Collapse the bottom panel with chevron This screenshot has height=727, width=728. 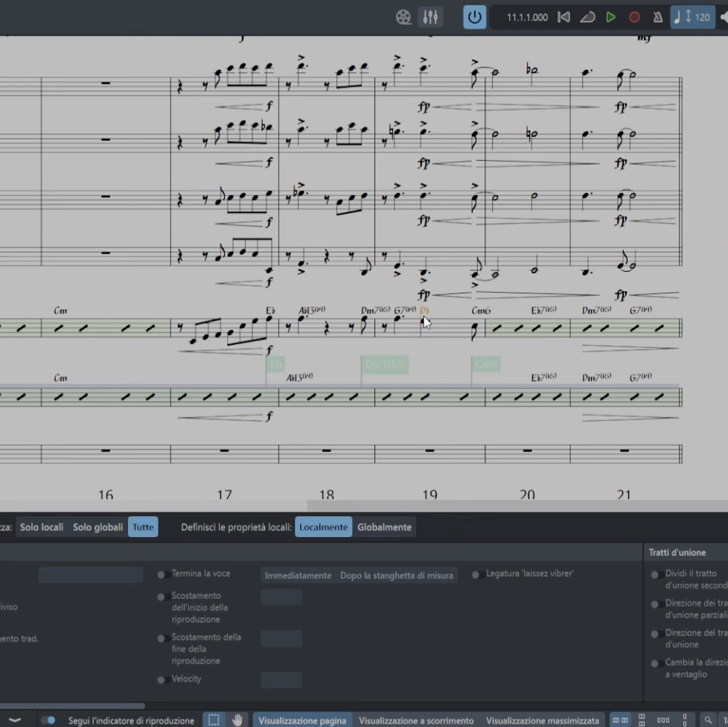pyautogui.click(x=14, y=720)
